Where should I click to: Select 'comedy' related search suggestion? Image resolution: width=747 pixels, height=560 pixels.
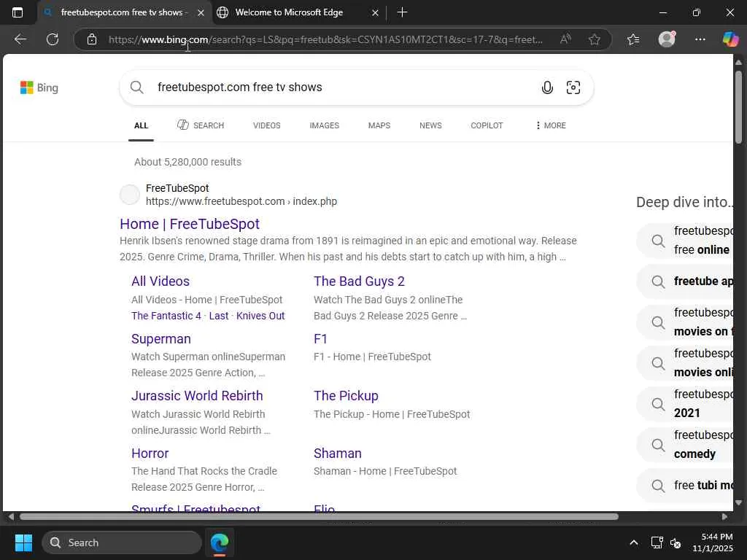(x=685, y=445)
